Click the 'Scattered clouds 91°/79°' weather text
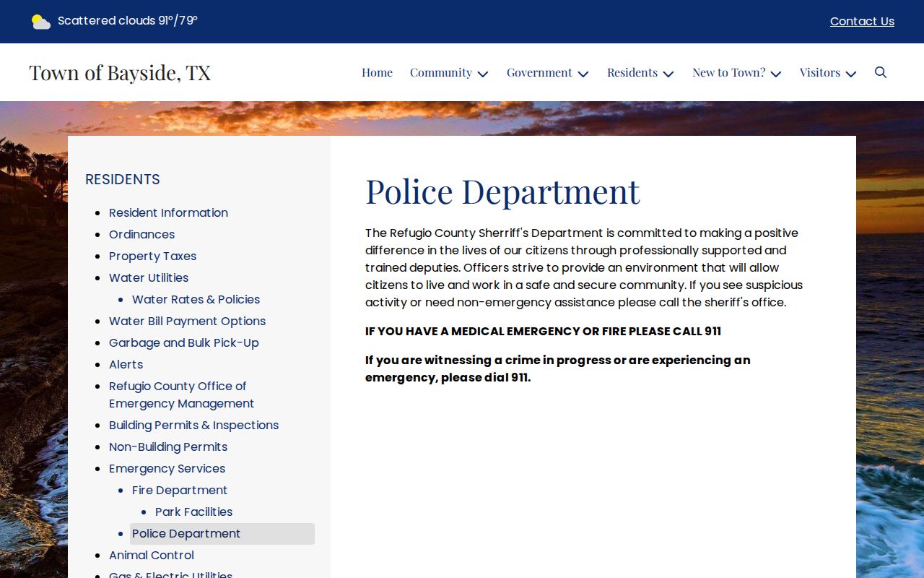Viewport: 924px width, 578px height. [128, 20]
